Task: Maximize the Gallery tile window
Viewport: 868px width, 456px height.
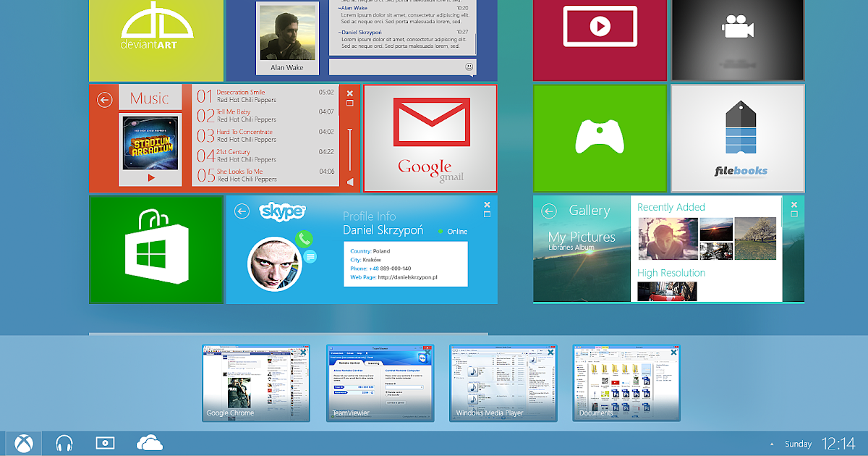Action: [x=794, y=214]
